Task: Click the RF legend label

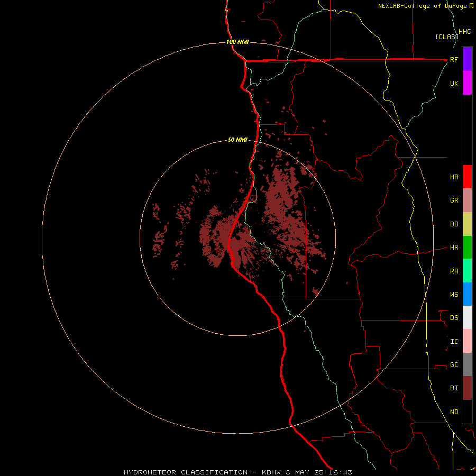Action: coord(454,59)
